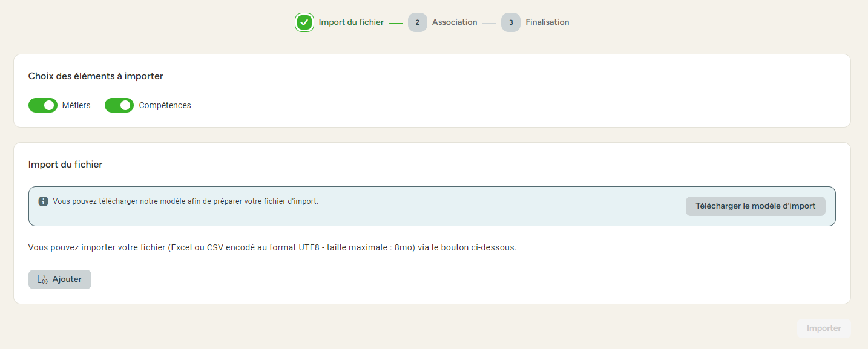Toggle the Métiers switch off
The height and width of the screenshot is (349, 868).
tap(43, 105)
